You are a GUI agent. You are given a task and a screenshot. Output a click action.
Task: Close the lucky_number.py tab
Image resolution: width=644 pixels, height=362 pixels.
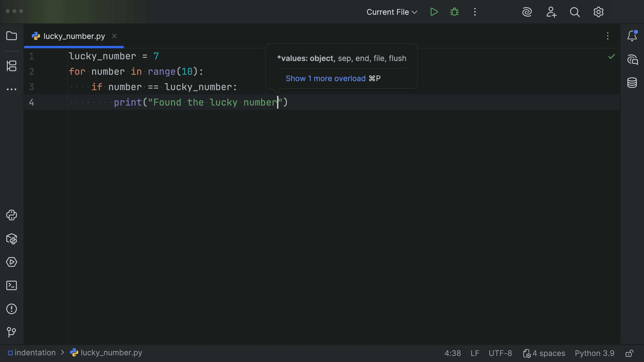tap(114, 36)
